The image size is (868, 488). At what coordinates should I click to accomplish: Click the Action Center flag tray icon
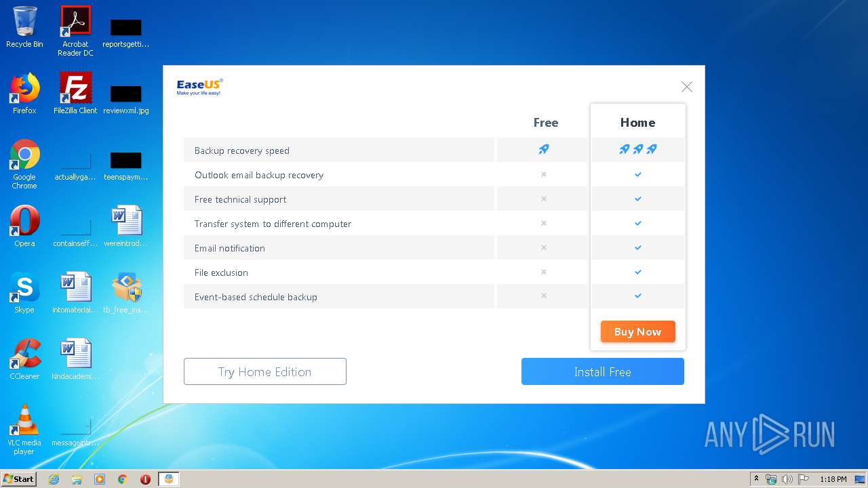coord(804,479)
